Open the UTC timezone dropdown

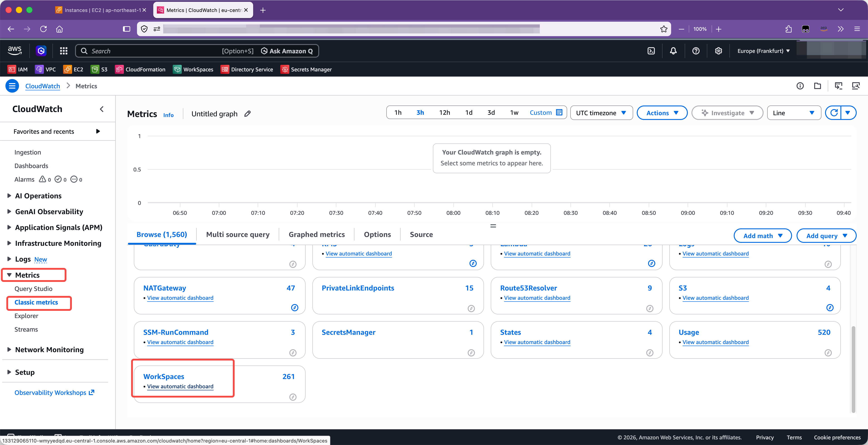[x=601, y=113]
